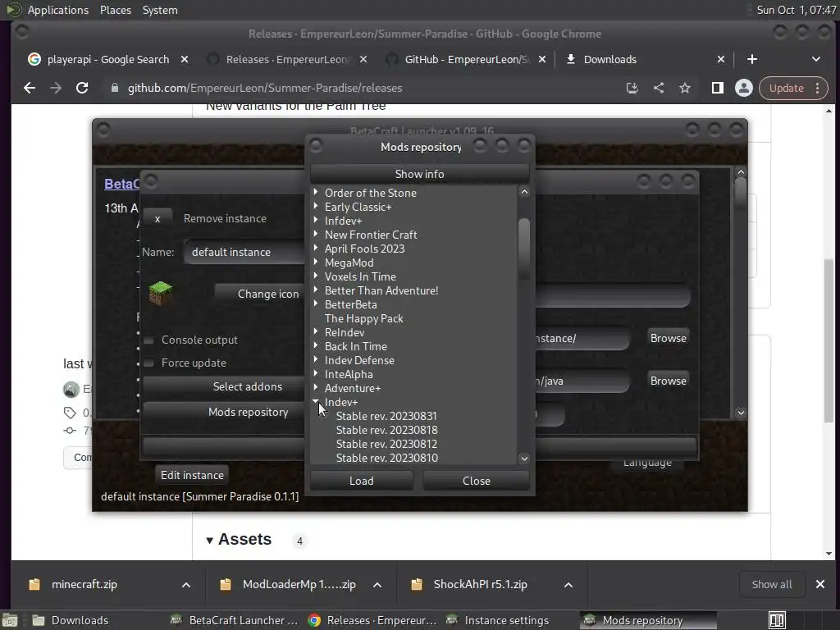Image resolution: width=840 pixels, height=630 pixels.
Task: Collapse the Assets section on GitHub
Action: point(209,540)
